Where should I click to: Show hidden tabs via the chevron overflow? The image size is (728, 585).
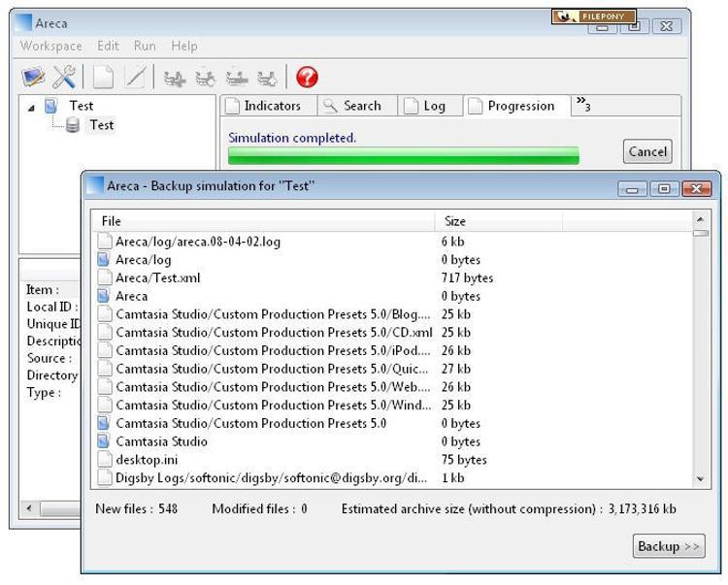583,104
